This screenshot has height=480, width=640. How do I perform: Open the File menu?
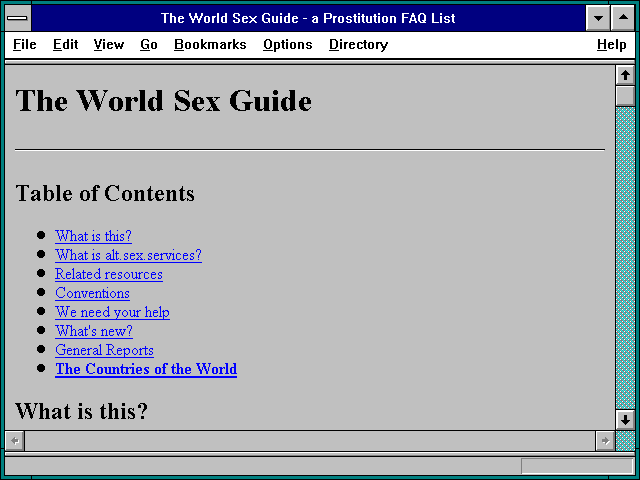coord(24,44)
